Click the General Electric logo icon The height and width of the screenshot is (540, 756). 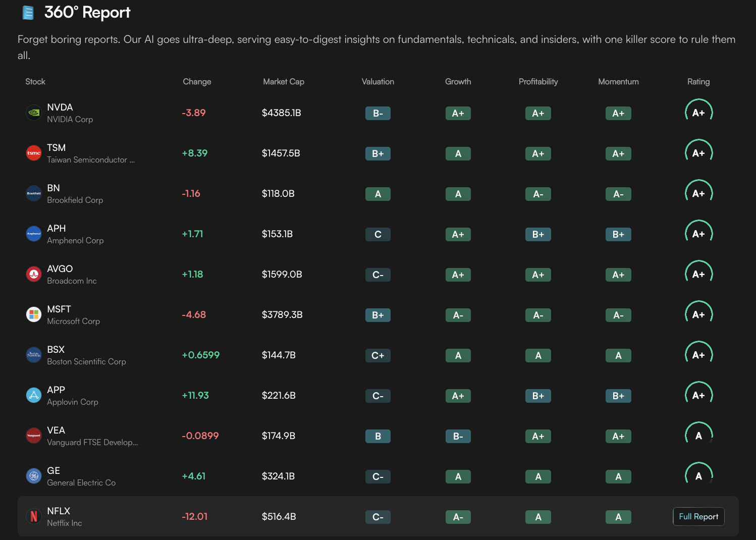(34, 476)
